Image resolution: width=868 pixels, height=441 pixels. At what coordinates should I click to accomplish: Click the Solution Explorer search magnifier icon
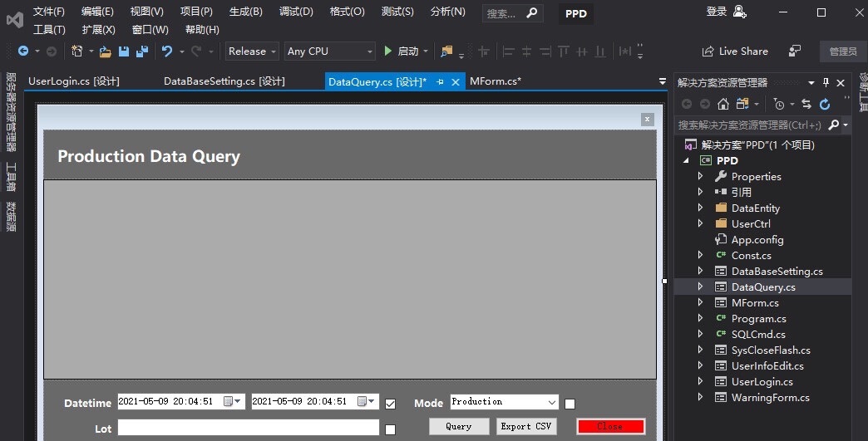pyautogui.click(x=833, y=125)
